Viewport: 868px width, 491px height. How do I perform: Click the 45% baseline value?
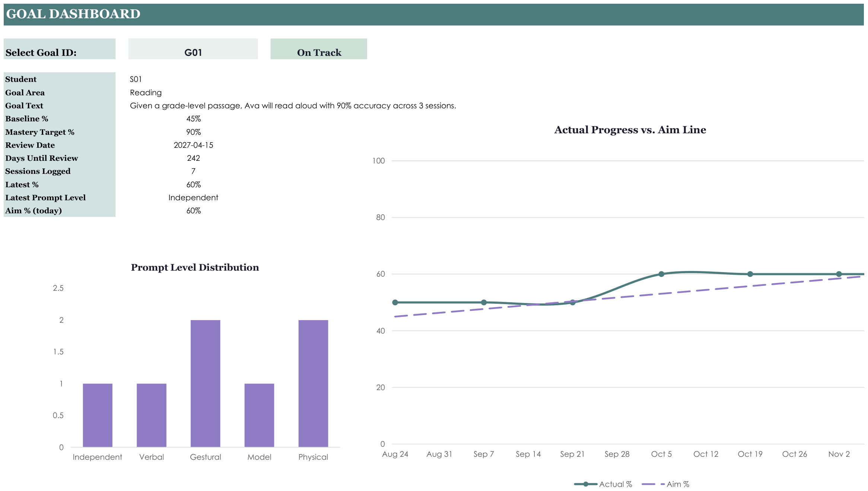click(x=193, y=119)
